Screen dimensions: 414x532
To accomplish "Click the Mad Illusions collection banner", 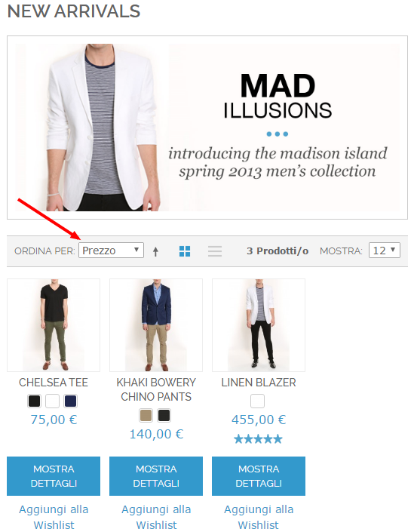I will (207, 128).
